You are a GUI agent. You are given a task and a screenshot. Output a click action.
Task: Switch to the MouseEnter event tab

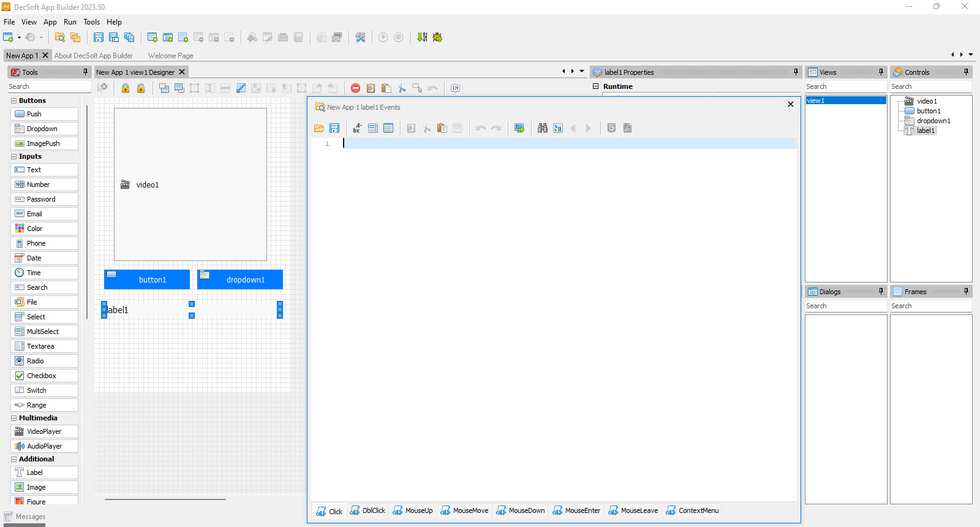[x=576, y=510]
